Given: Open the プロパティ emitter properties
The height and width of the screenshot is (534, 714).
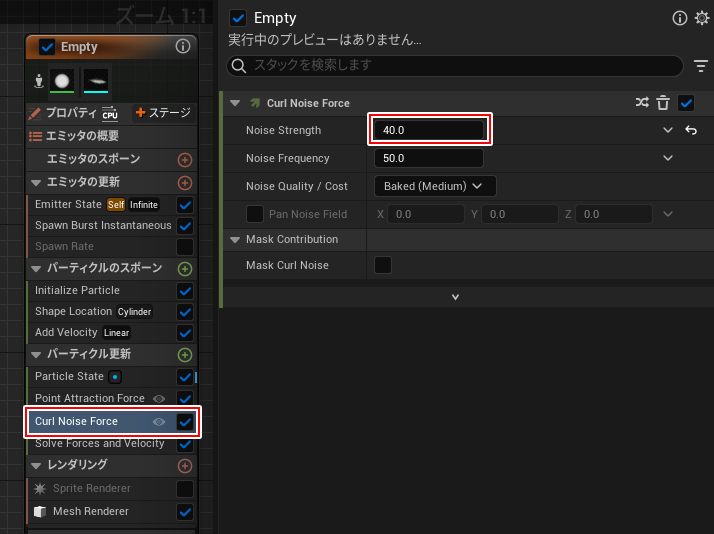Looking at the screenshot, I should pos(71,113).
